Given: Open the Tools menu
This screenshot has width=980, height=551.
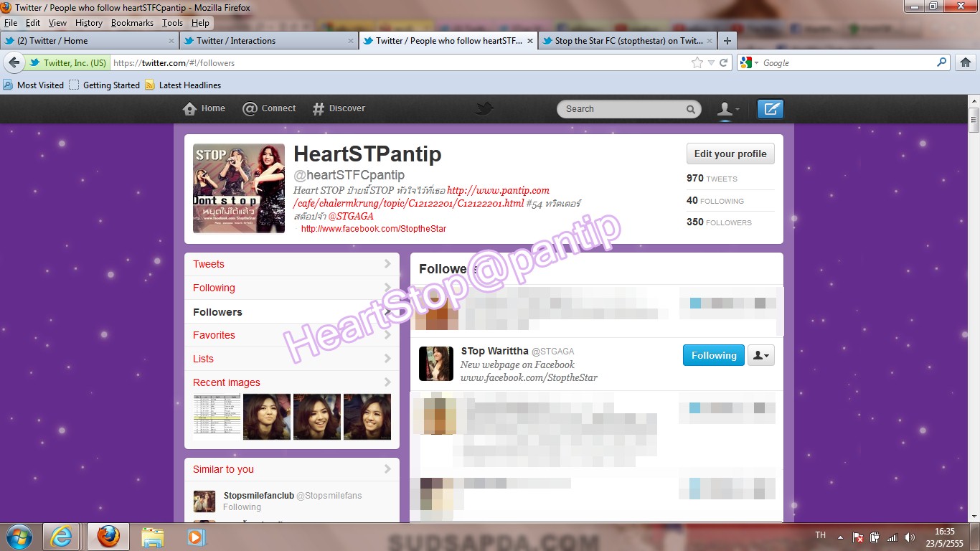Looking at the screenshot, I should (172, 23).
